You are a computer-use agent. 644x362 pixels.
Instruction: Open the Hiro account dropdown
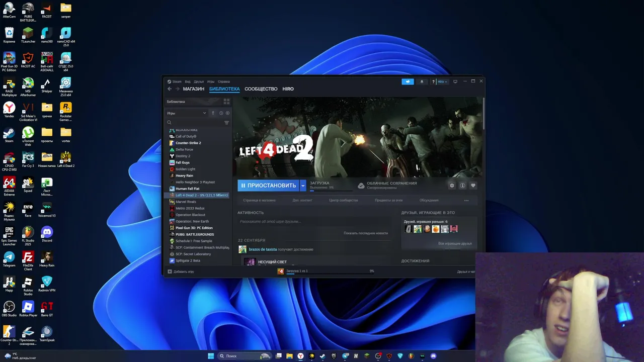(442, 81)
